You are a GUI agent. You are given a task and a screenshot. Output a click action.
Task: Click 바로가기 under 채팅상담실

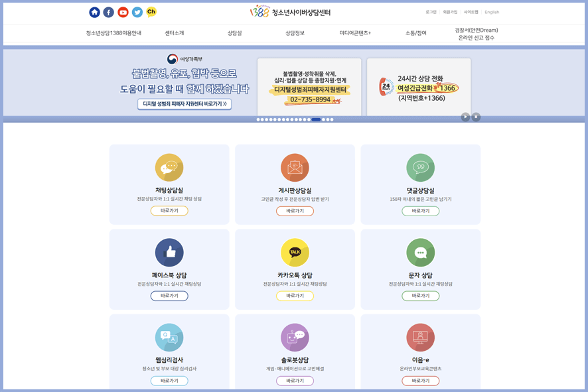coord(169,211)
